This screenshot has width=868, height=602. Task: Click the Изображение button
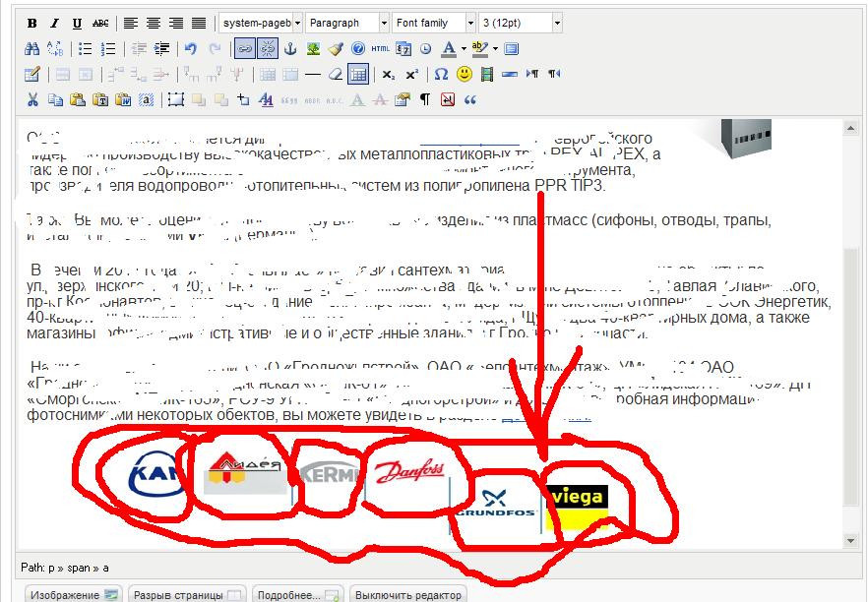click(x=74, y=595)
